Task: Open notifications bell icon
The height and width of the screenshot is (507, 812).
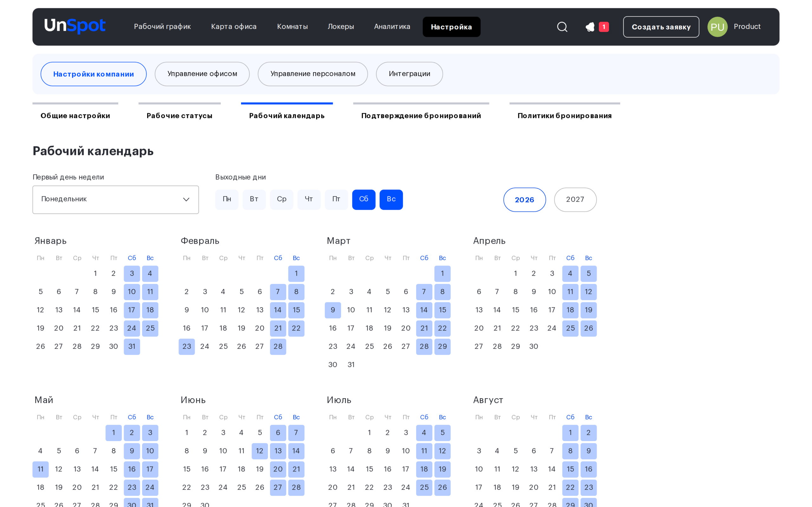Action: (x=590, y=27)
